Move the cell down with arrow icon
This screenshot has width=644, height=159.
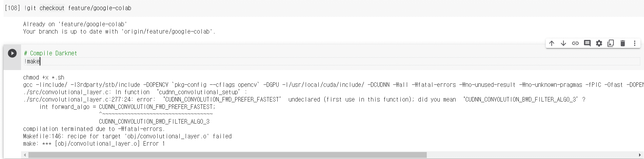click(x=564, y=43)
